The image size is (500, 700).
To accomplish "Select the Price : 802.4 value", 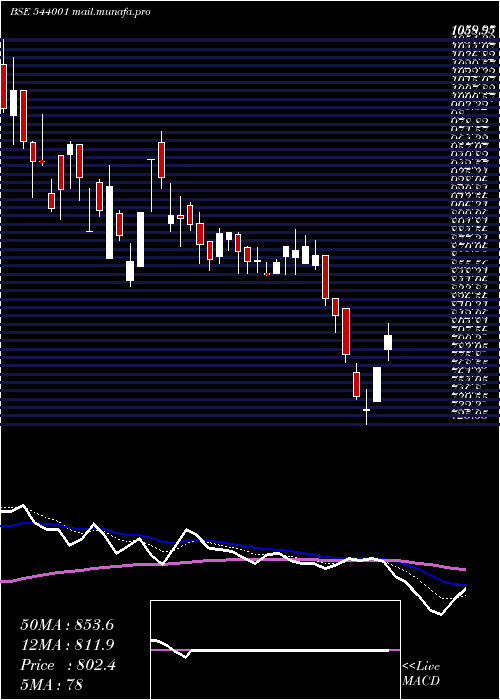I will pos(68,665).
